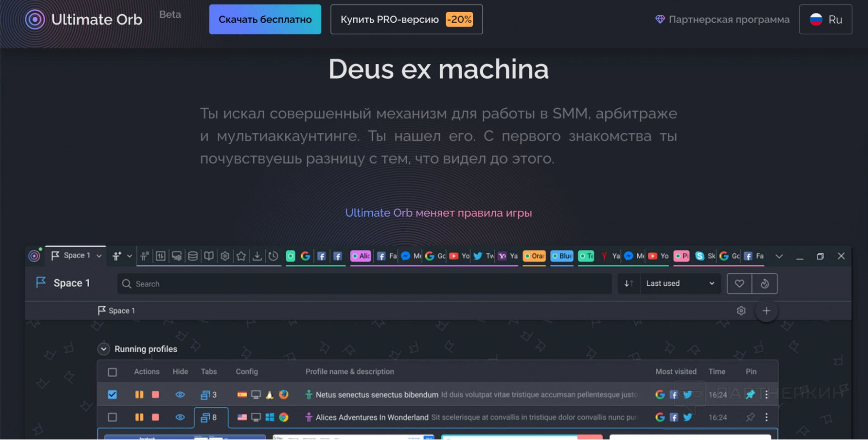Click the add new profile icon
The image size is (868, 440).
coord(117,256)
